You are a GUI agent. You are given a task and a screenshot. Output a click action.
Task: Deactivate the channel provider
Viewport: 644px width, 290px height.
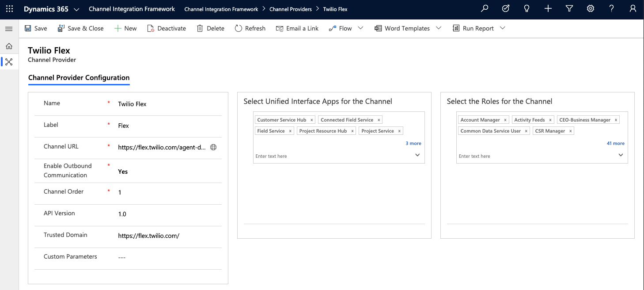click(x=167, y=28)
